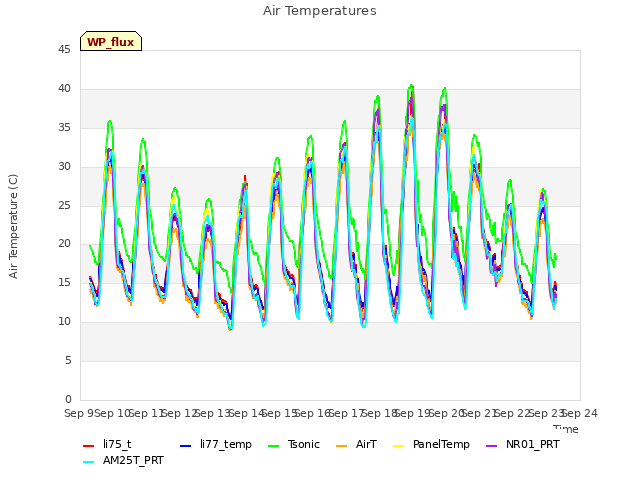Click the 0 y-axis tick label
This screenshot has width=640, height=480.
tap(68, 399)
